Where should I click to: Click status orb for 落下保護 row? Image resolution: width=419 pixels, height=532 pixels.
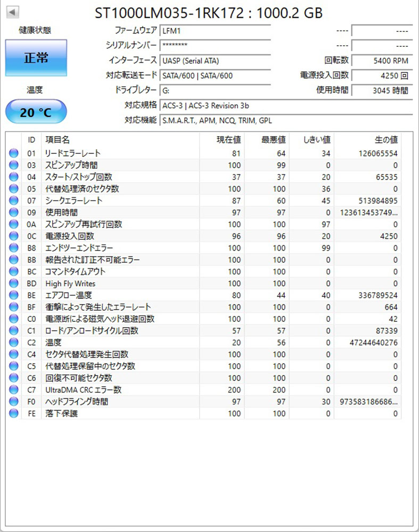[13, 413]
